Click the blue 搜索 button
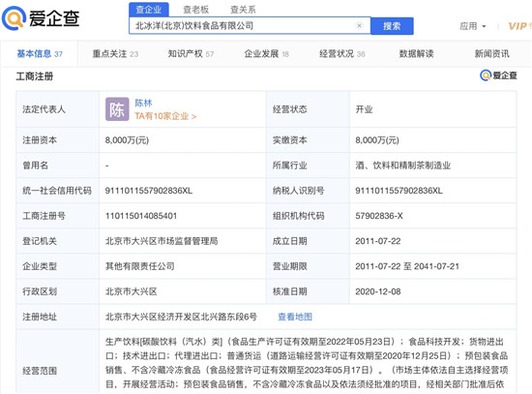Viewport: 532px width, 394px height. coord(392,26)
